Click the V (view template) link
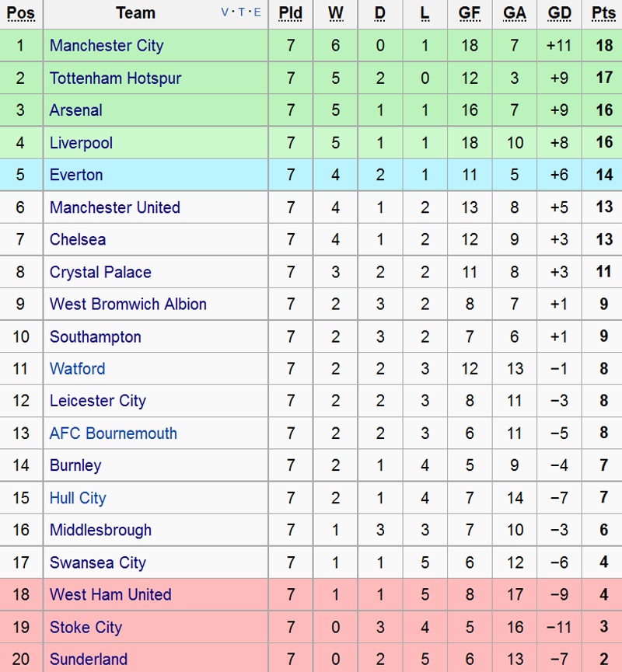Screen dimensions: 622x672 pos(225,12)
